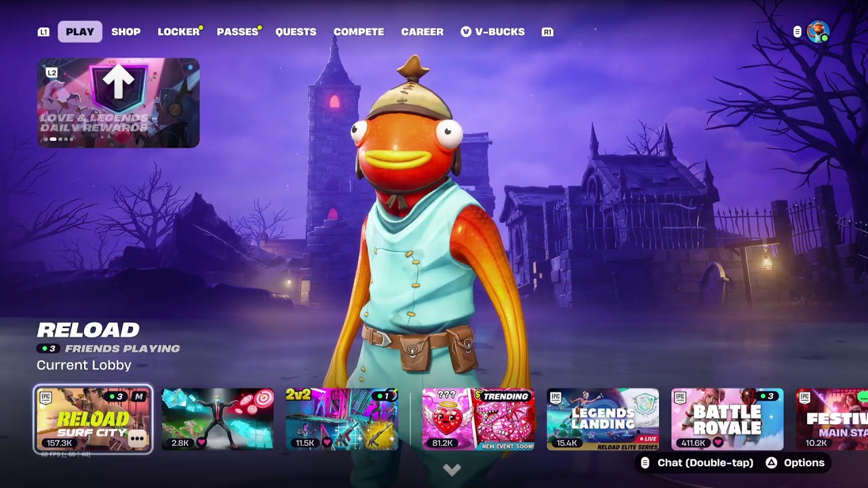Open the more-options dots on Reload tile

coord(138,439)
